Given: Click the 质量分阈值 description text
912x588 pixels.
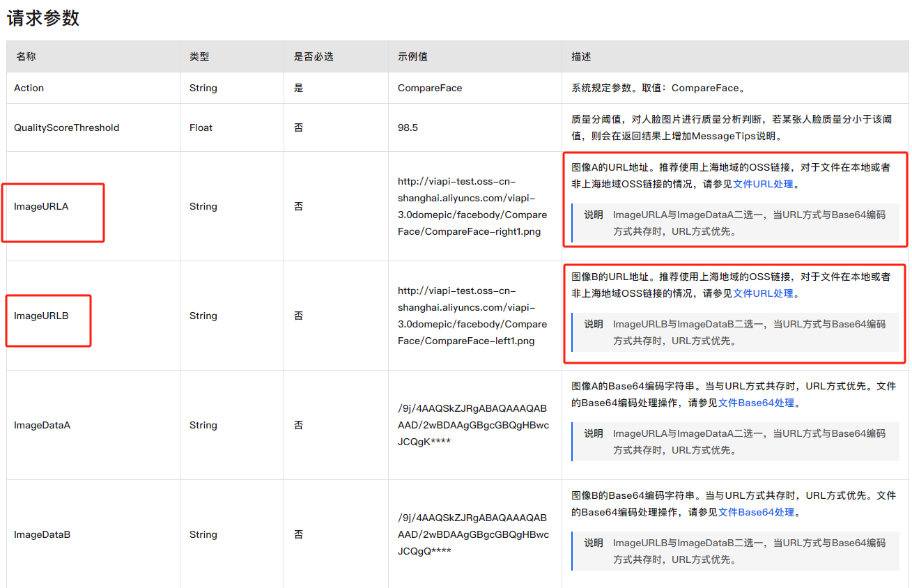Looking at the screenshot, I should tap(732, 127).
